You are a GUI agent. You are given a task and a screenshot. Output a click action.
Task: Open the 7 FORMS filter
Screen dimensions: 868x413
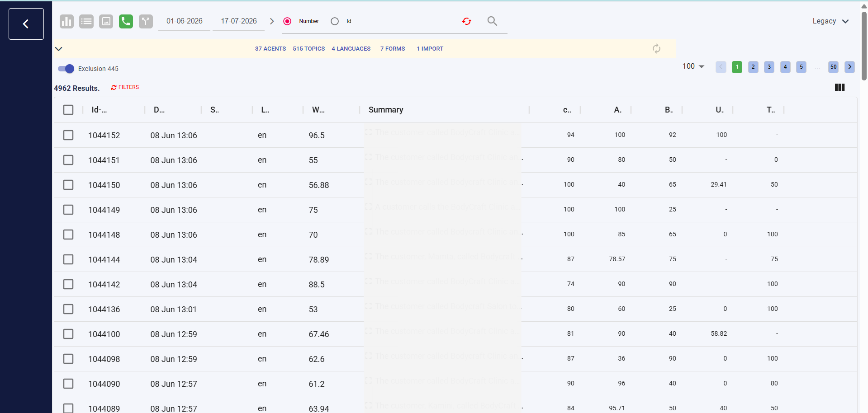[x=393, y=49]
